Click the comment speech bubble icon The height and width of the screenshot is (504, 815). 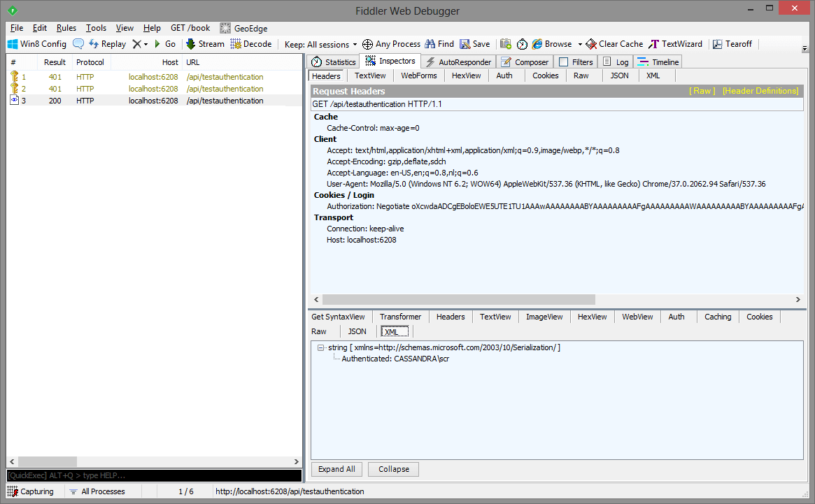pos(78,43)
